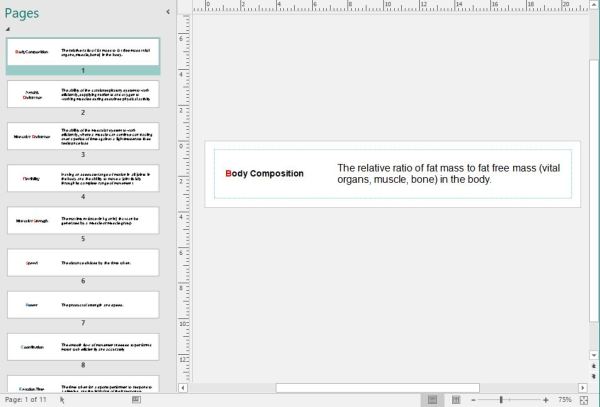Go to page 3 Muscular Endurance thumbnail
This screenshot has width=600, height=407.
coord(82,136)
